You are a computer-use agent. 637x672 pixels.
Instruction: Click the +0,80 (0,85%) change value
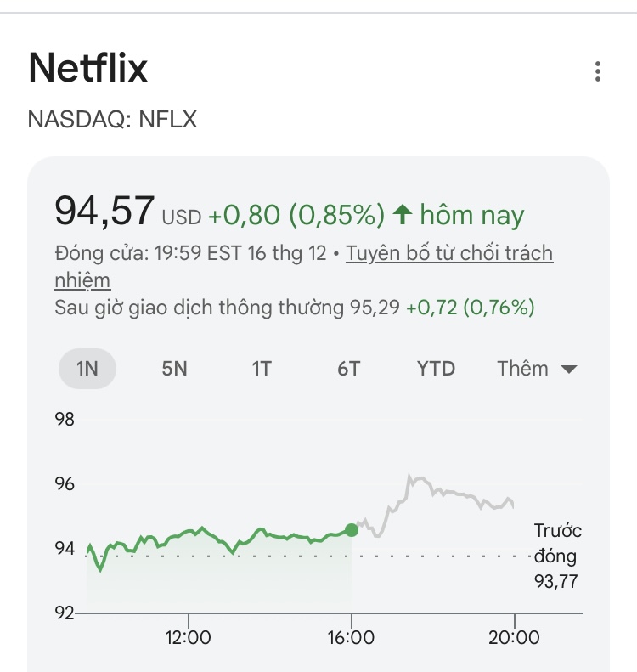click(296, 216)
